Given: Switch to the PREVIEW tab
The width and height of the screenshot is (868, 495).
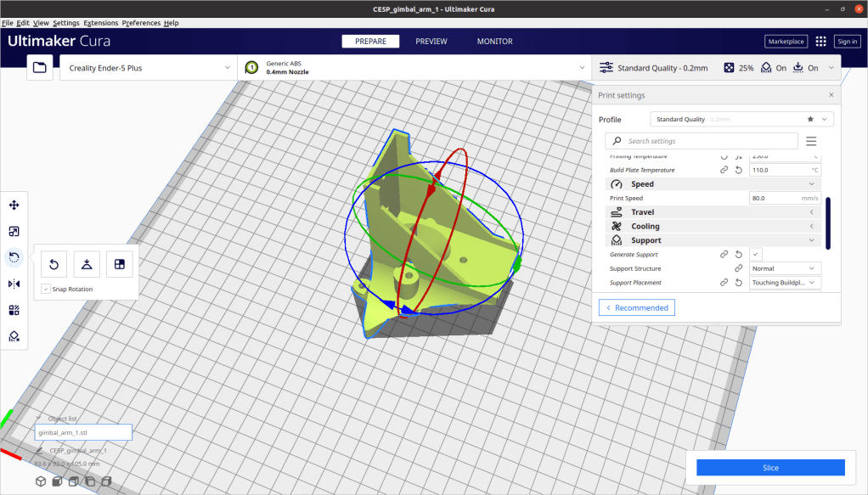Looking at the screenshot, I should (x=431, y=41).
